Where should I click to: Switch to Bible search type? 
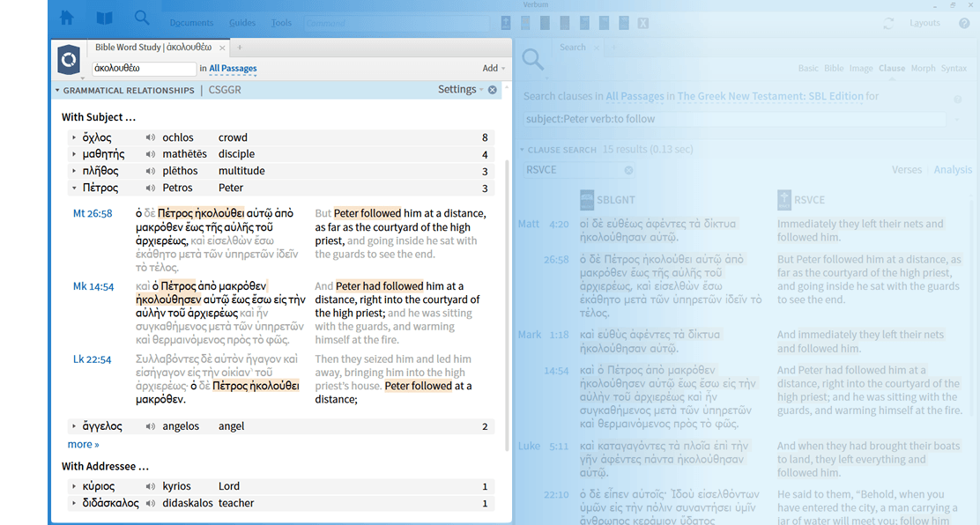834,69
